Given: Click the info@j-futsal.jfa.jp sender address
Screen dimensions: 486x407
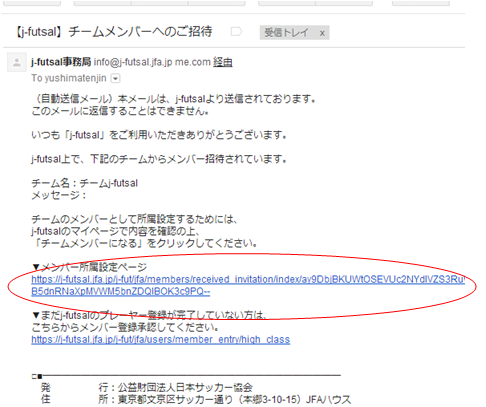Looking at the screenshot, I should 133,62.
